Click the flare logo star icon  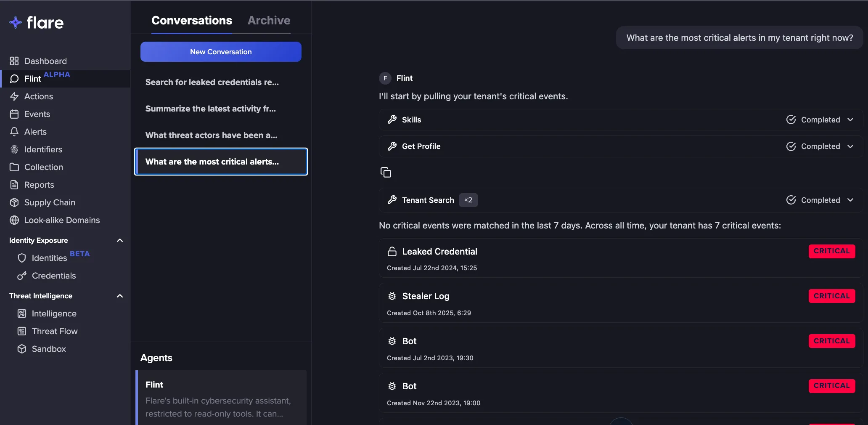pyautogui.click(x=16, y=22)
